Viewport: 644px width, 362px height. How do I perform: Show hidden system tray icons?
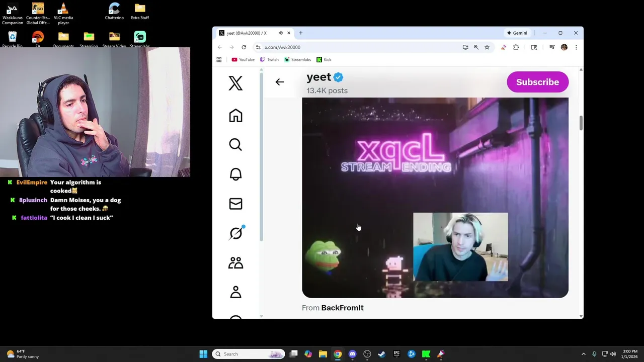(x=584, y=354)
